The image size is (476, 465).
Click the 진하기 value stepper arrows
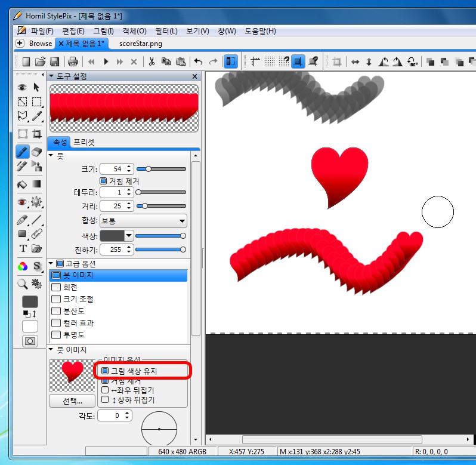(x=129, y=250)
